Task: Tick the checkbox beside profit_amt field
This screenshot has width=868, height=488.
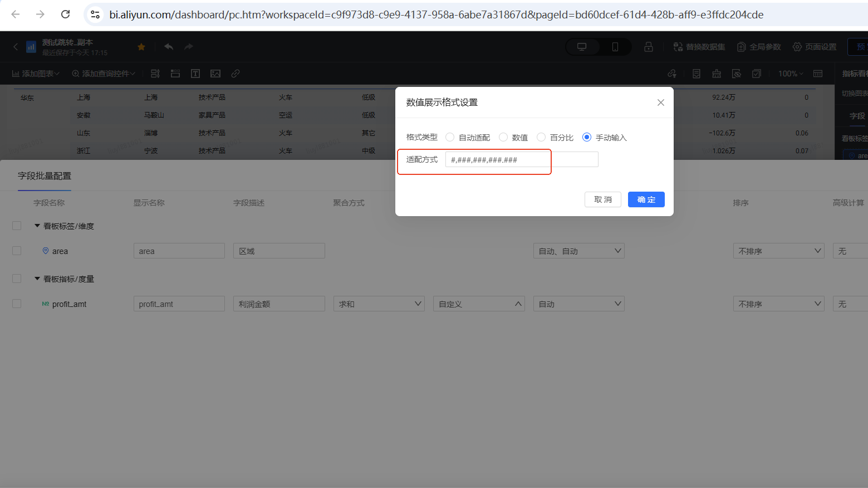Action: pyautogui.click(x=17, y=304)
